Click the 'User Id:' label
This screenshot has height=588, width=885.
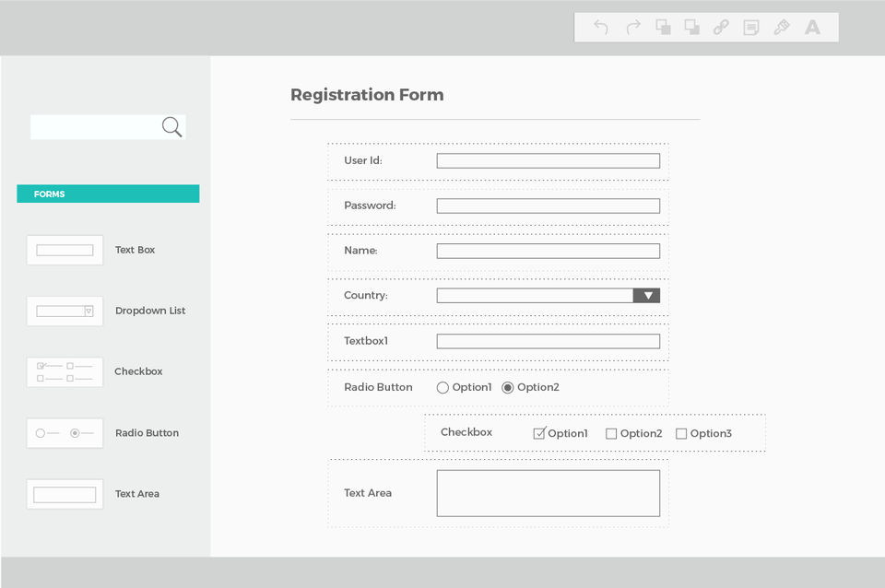click(x=363, y=160)
